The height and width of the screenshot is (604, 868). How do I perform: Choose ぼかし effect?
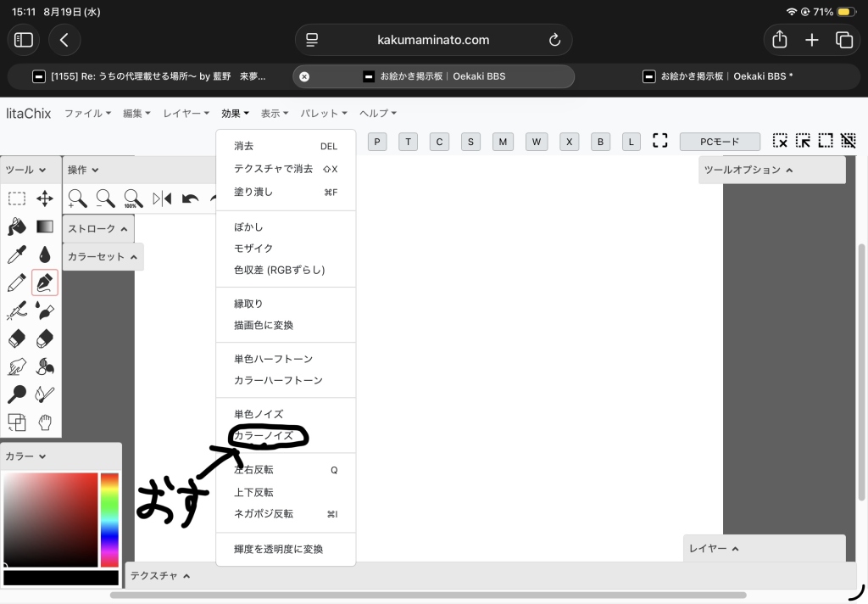(286, 226)
